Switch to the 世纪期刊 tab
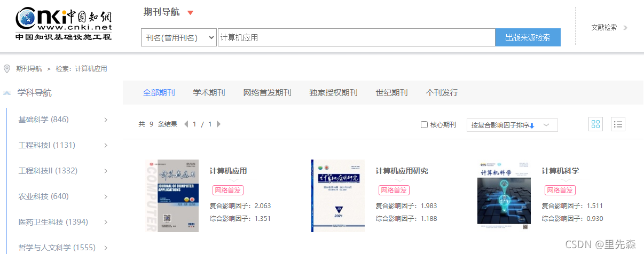This screenshot has height=254, width=644. coord(391,93)
